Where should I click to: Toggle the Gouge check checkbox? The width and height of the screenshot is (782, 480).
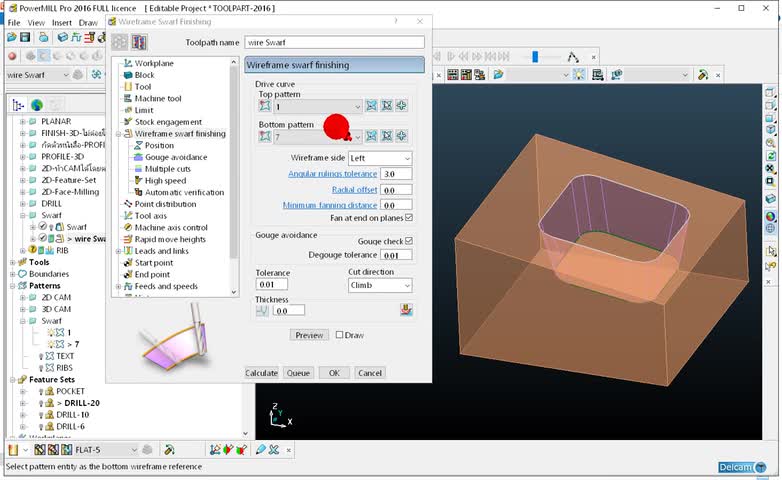coord(409,241)
